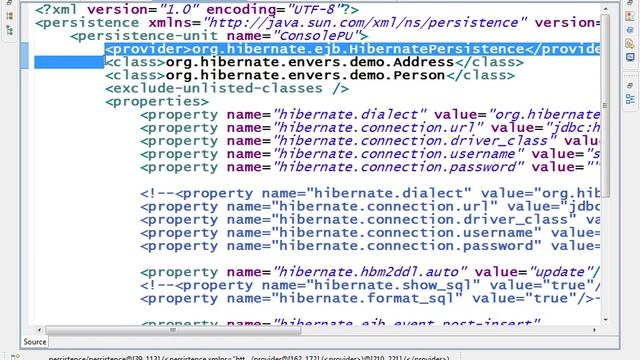
Task: Click the hibernate.format_sql property line
Action: [370, 298]
